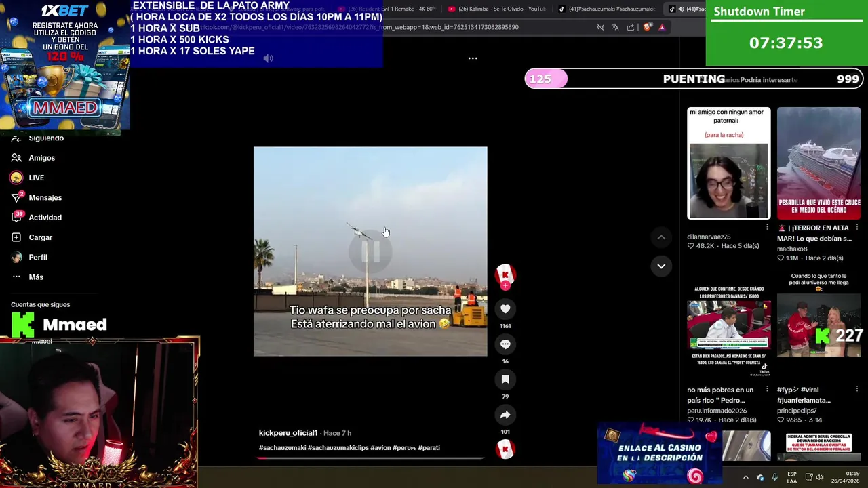Screen dimensions: 868x488
Task: Open the spinning sound disc icon
Action: (x=505, y=449)
